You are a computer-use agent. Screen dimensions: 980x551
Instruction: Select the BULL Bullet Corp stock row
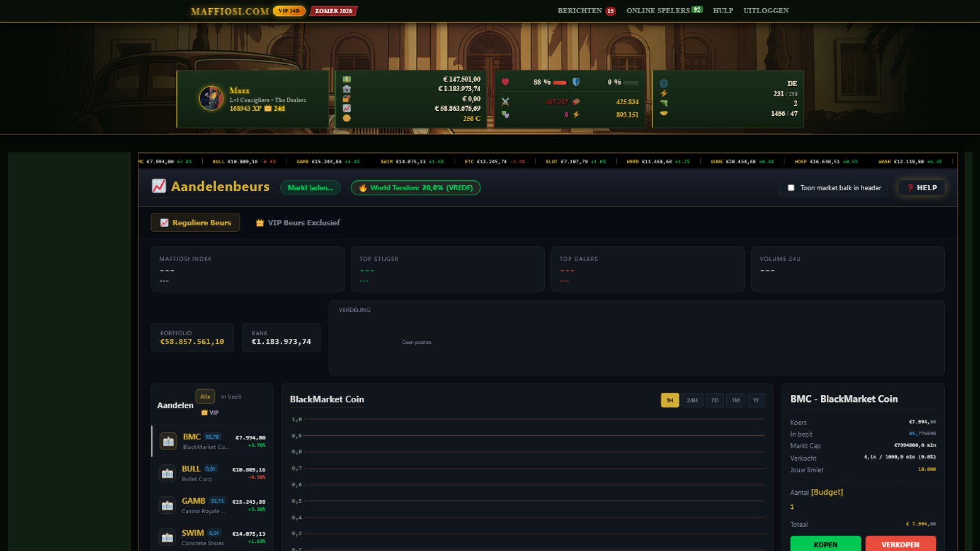pyautogui.click(x=212, y=473)
